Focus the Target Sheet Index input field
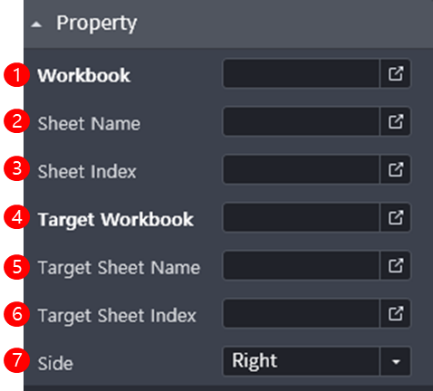The width and height of the screenshot is (433, 391). [301, 314]
